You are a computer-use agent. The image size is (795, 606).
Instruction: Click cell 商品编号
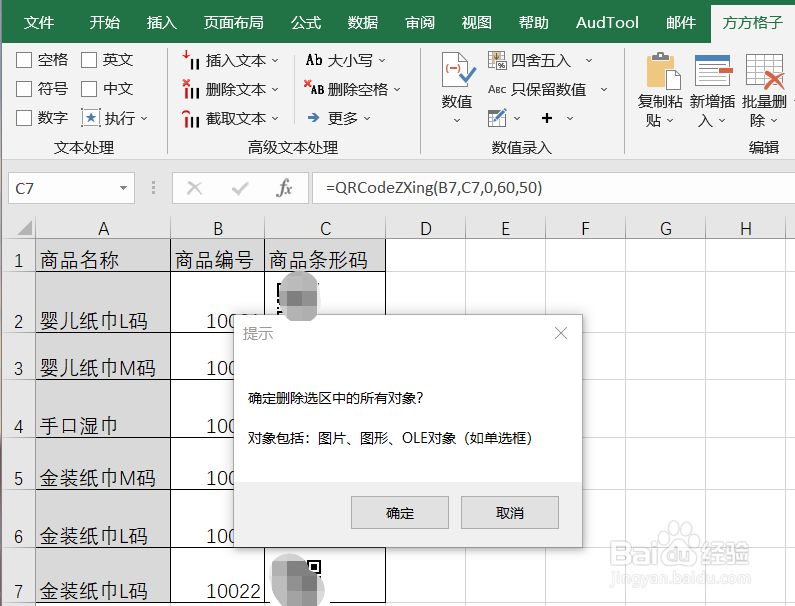218,256
